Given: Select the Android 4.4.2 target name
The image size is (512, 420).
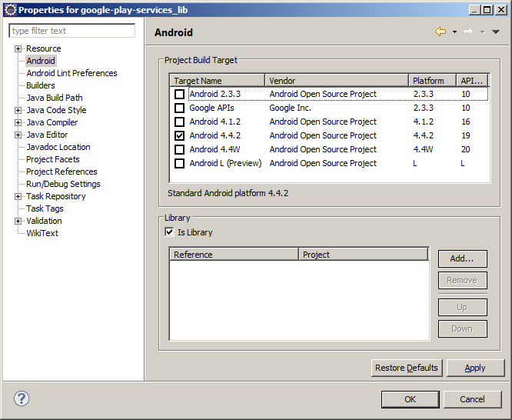Looking at the screenshot, I should (x=214, y=135).
